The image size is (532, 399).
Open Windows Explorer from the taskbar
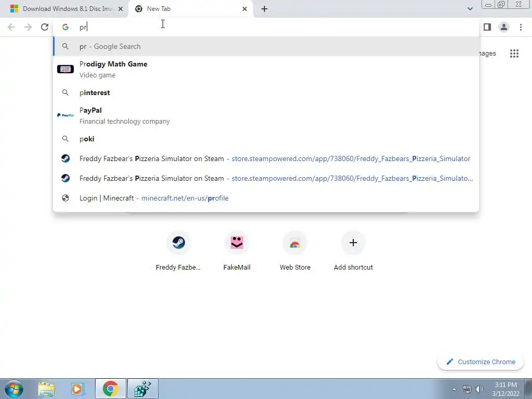coord(46,389)
